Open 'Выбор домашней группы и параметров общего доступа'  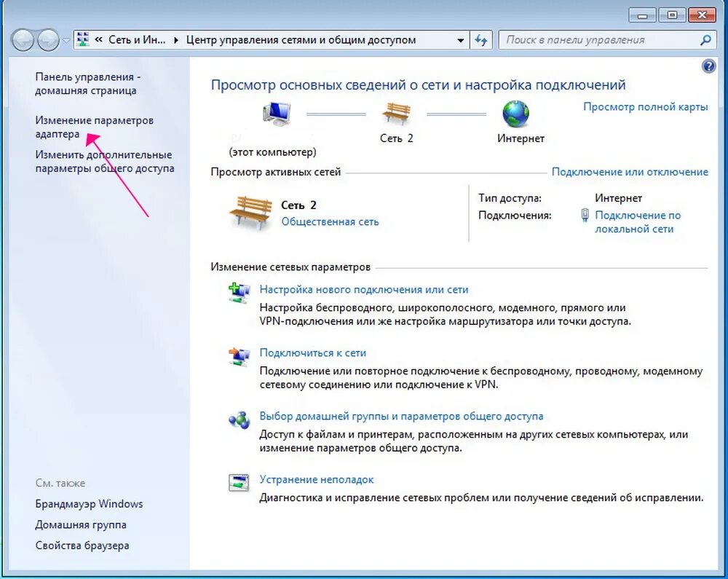pos(401,416)
